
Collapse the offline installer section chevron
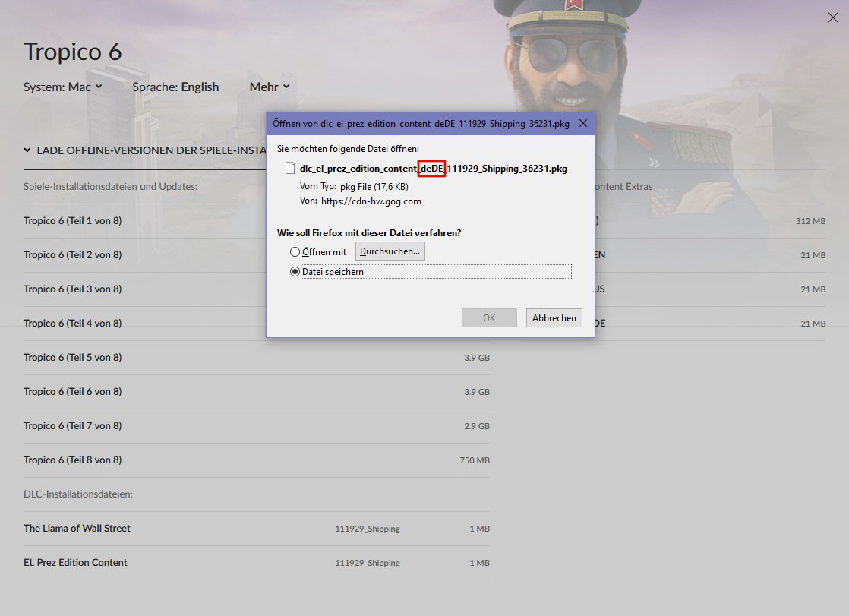click(27, 150)
